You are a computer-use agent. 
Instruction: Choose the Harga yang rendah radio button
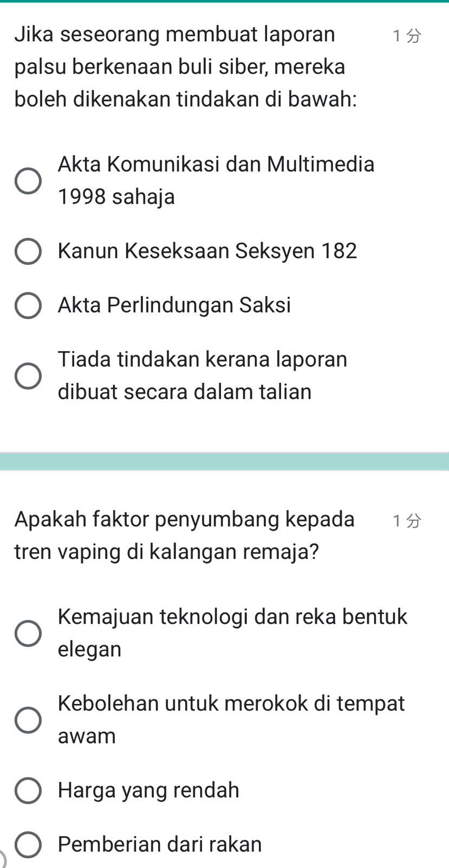click(28, 791)
